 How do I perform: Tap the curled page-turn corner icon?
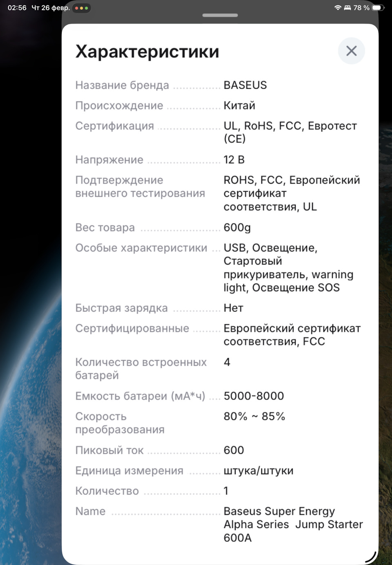pyautogui.click(x=371, y=556)
